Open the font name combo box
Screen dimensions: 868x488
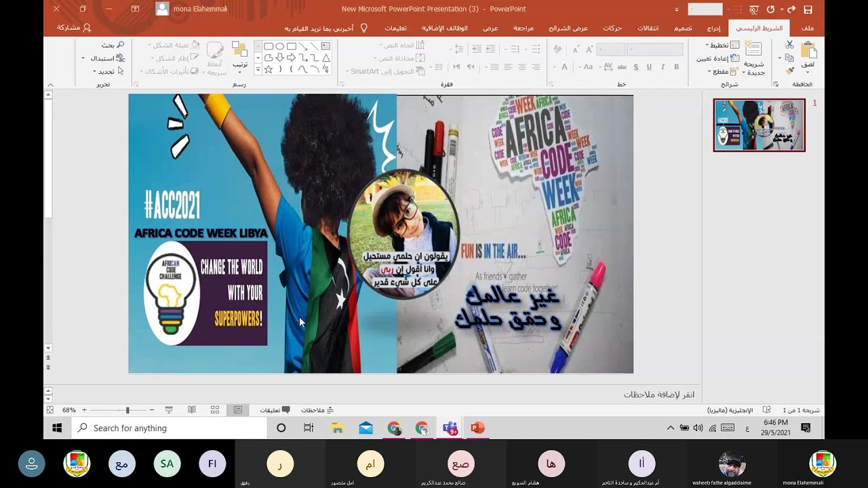pyautogui.click(x=655, y=49)
